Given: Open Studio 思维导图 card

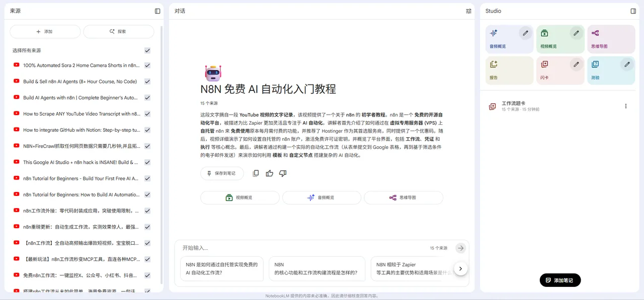Looking at the screenshot, I should pos(611,39).
